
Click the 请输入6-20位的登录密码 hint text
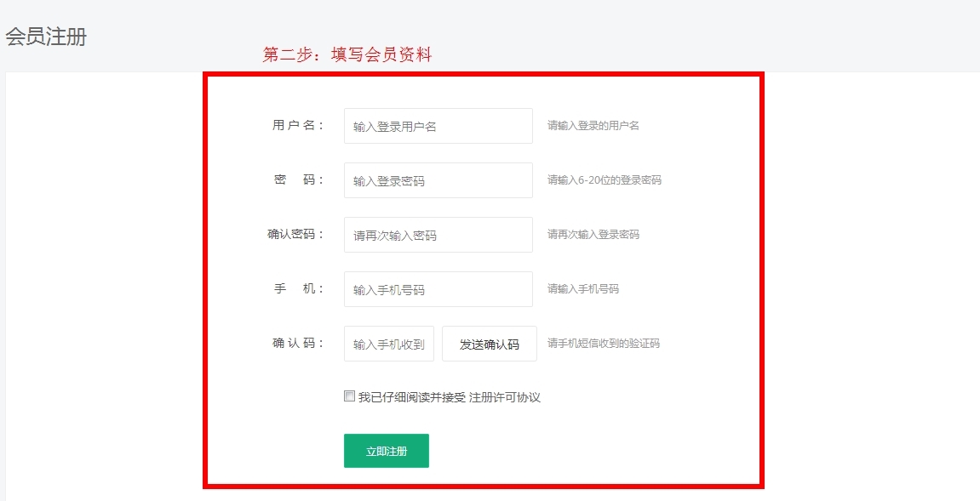tap(605, 179)
